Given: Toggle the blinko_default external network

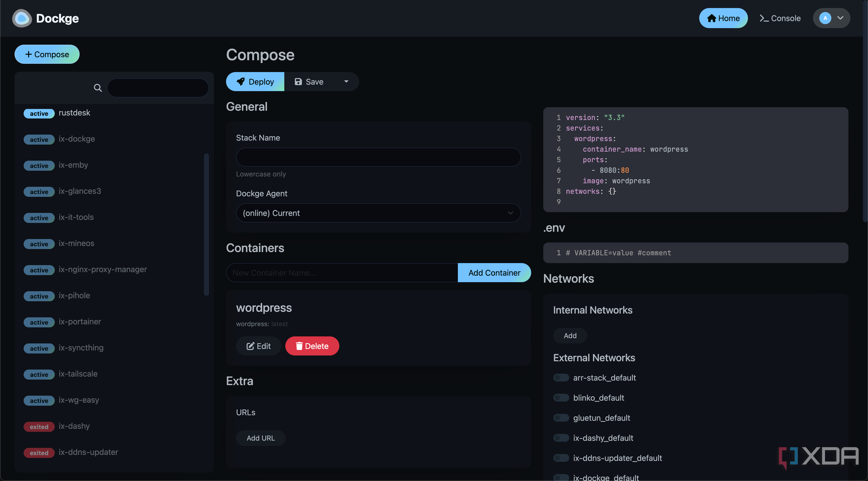Looking at the screenshot, I should click(x=561, y=398).
